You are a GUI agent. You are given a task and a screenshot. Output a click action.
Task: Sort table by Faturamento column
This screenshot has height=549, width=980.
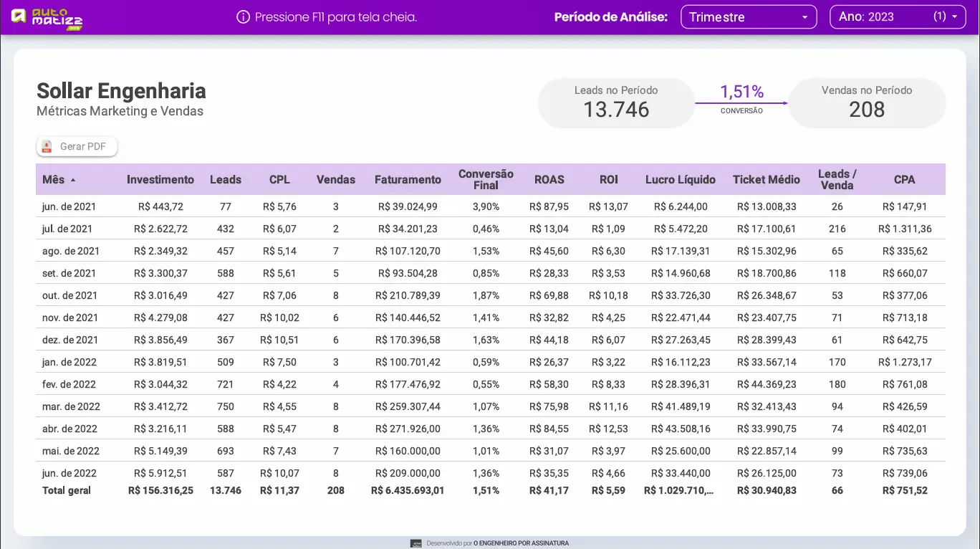click(x=408, y=180)
